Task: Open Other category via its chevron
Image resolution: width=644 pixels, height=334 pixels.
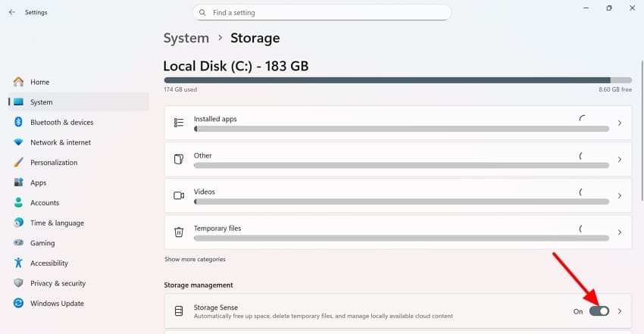Action: click(619, 159)
